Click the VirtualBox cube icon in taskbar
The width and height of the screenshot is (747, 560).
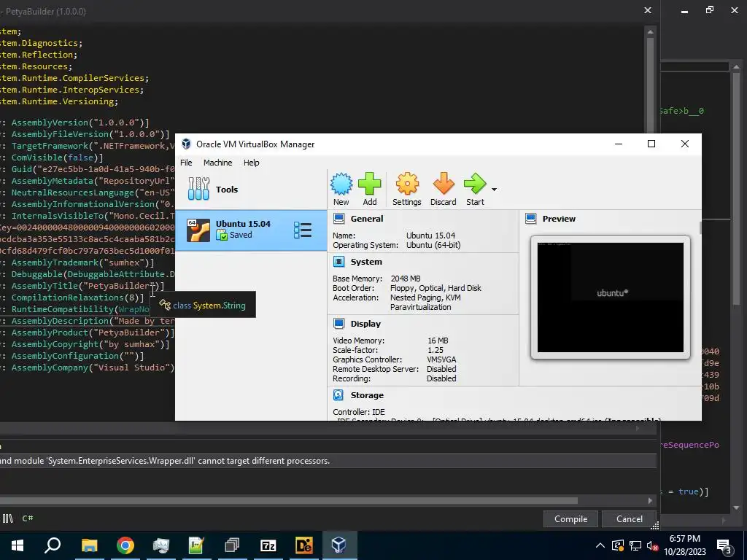(x=339, y=545)
